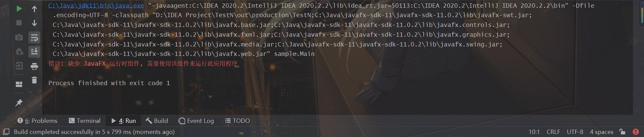Open the CRLF line separator dropdown
This screenshot has height=137, width=644.
tap(553, 132)
